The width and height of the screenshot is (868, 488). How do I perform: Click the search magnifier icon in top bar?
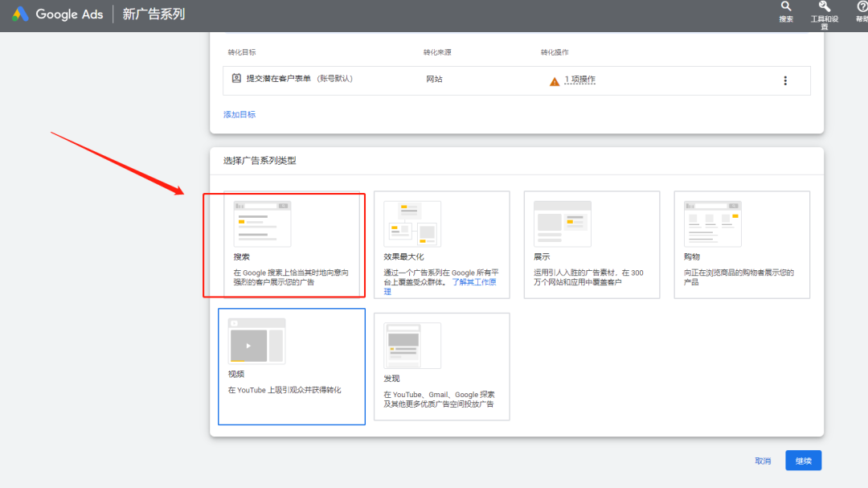click(x=785, y=9)
